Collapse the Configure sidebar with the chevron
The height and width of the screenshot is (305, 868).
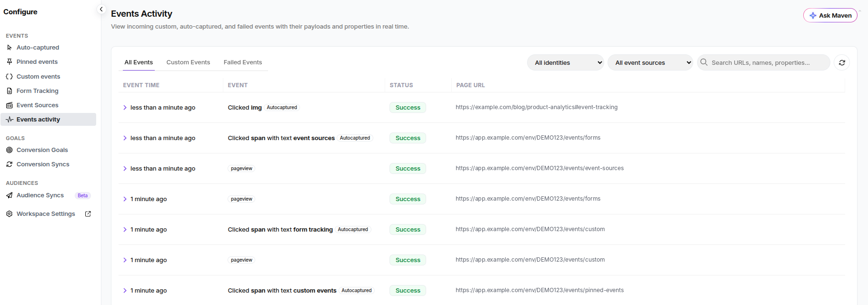coord(101,9)
